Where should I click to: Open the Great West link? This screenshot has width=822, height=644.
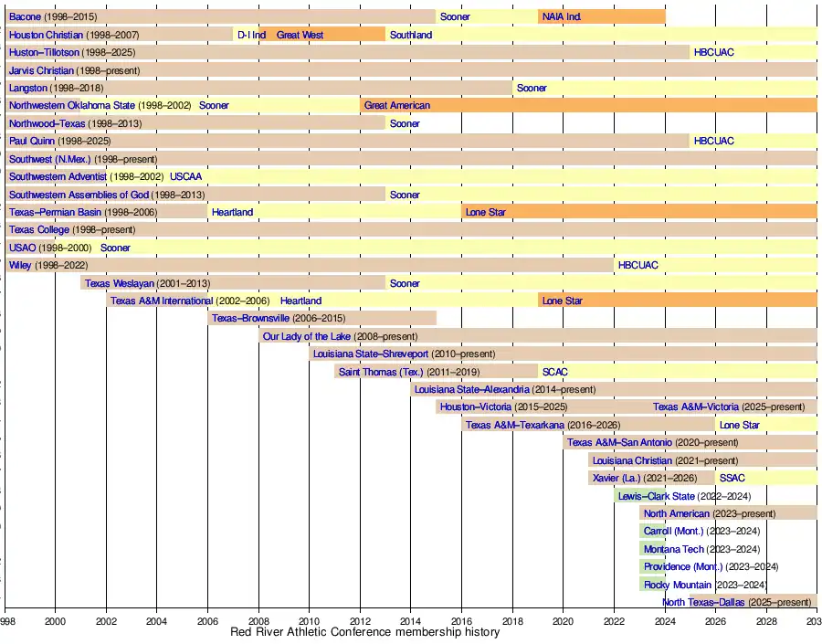pyautogui.click(x=300, y=35)
